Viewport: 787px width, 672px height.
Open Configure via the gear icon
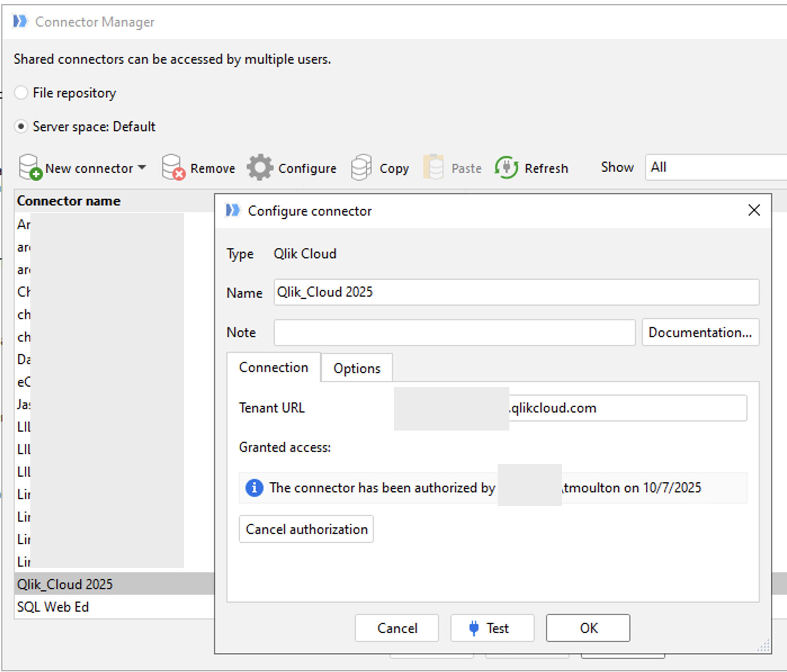click(260, 168)
